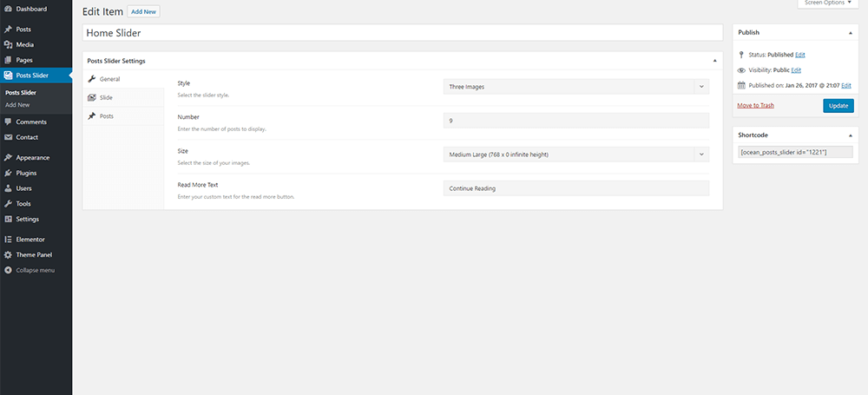Click the Dashboard icon in sidebar
Image resolution: width=868 pixels, height=395 pixels.
point(8,9)
